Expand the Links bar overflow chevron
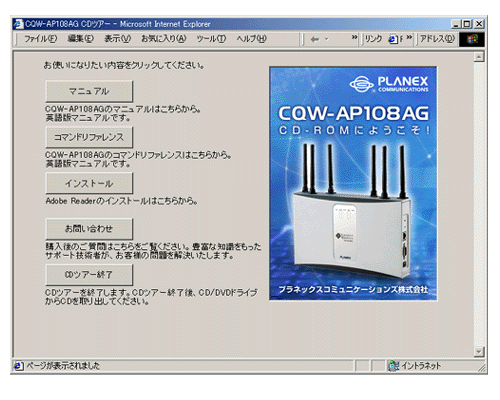This screenshot has height=400, width=500. (409, 37)
